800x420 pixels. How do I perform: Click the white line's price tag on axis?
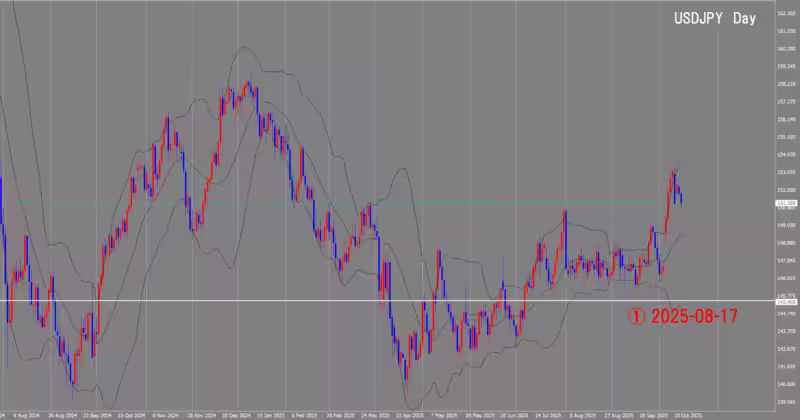tap(786, 300)
